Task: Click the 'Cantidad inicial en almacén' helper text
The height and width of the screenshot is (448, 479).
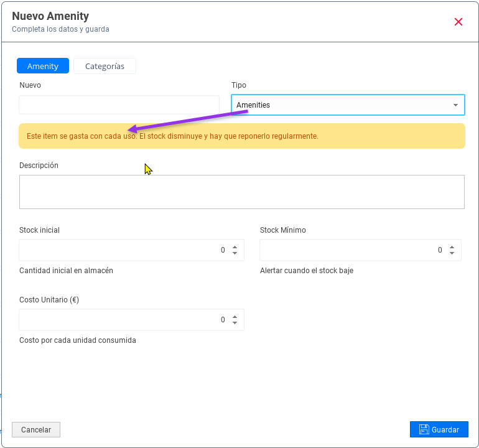Action: coord(66,271)
